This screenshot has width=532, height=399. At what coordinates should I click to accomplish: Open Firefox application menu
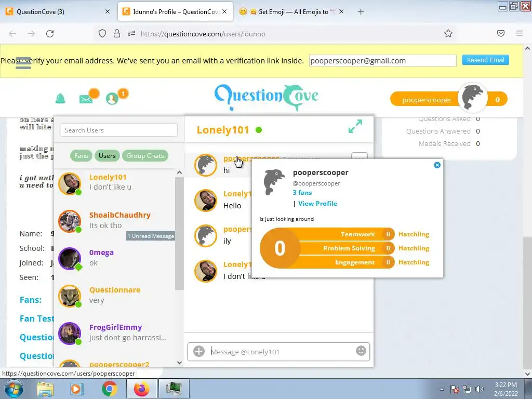point(519,33)
